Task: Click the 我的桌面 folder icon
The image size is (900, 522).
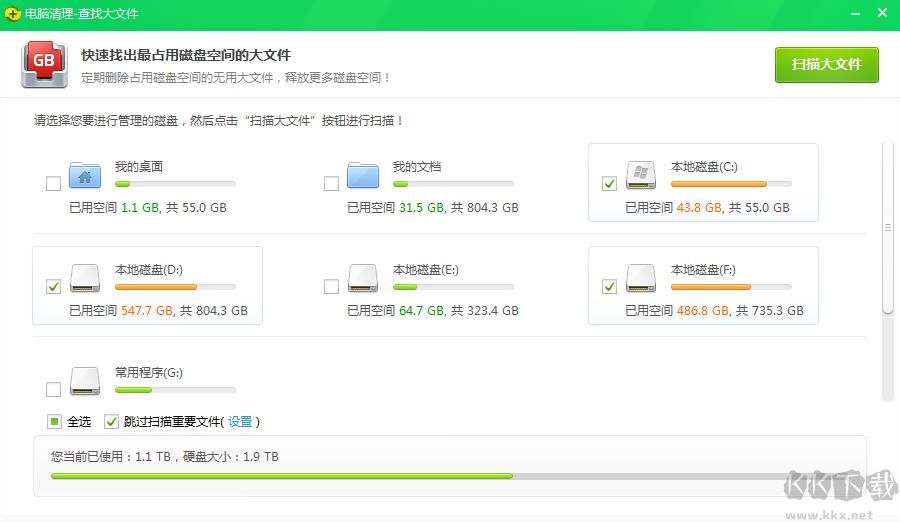Action: [85, 176]
